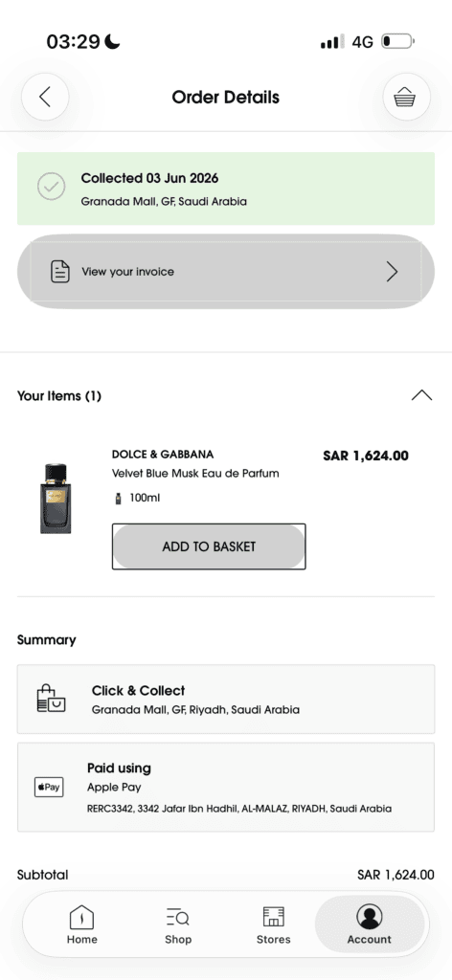452x980 pixels.
Task: Tap the View your invoice row
Action: [x=226, y=272]
